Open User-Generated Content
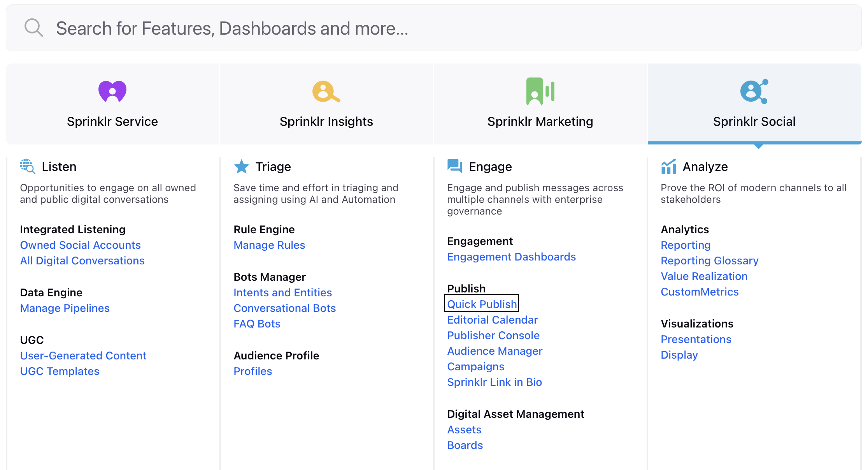The image size is (868, 470). click(x=83, y=356)
